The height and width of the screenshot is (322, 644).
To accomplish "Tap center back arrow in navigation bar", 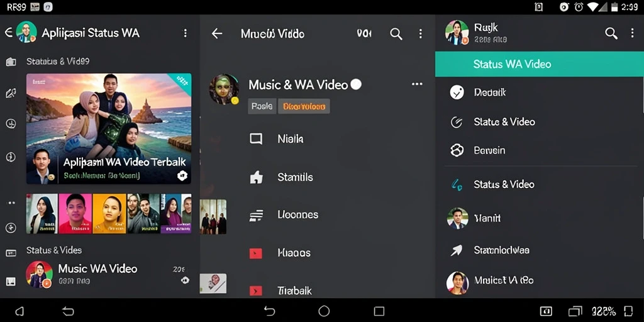I will pyautogui.click(x=269, y=311).
